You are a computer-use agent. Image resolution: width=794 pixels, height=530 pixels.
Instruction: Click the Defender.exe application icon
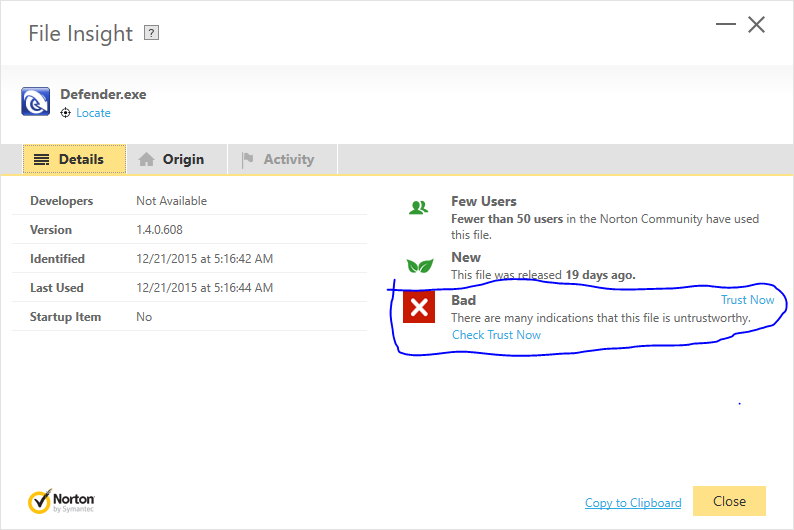pos(36,102)
